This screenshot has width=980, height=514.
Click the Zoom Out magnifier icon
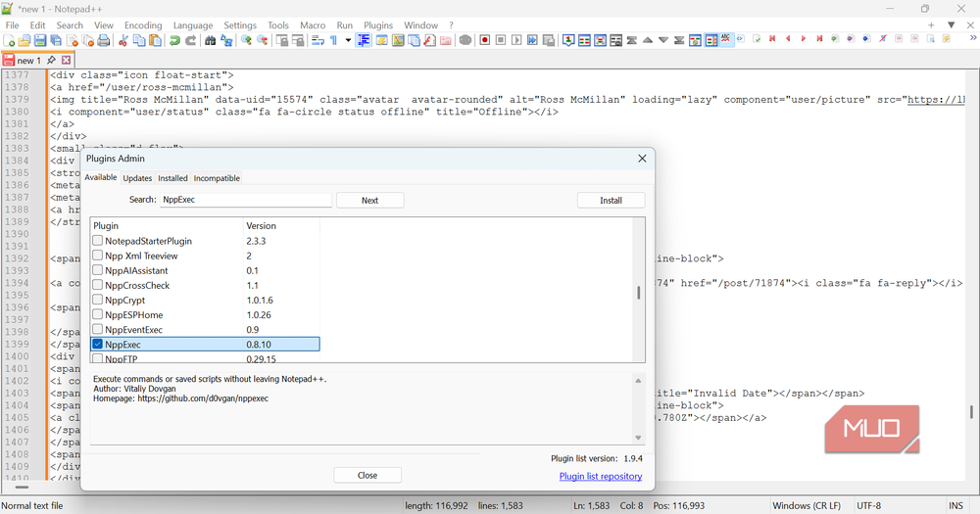click(263, 40)
